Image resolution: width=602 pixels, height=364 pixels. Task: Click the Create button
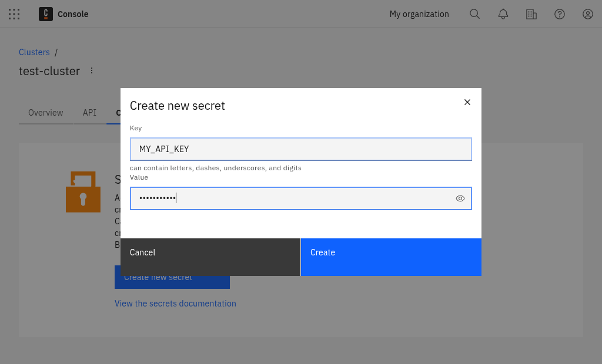point(391,257)
